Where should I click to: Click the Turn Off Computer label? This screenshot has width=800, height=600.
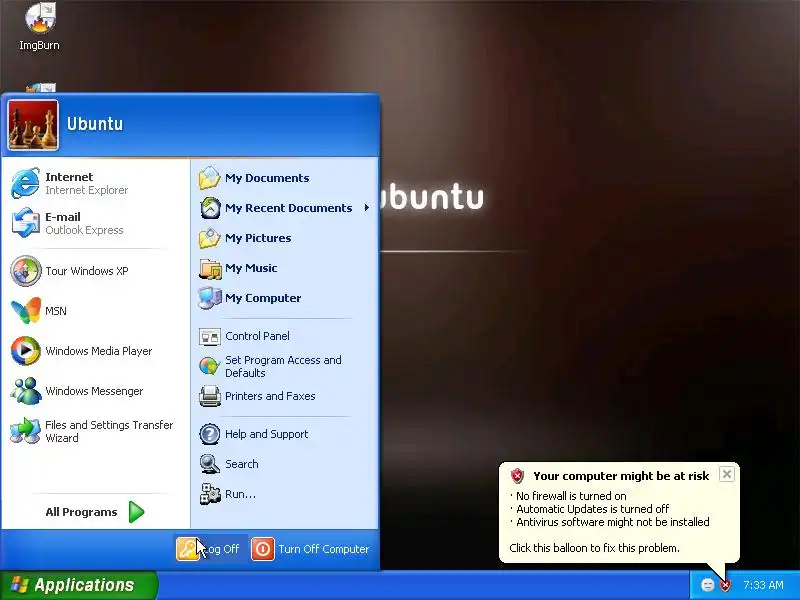(x=323, y=549)
